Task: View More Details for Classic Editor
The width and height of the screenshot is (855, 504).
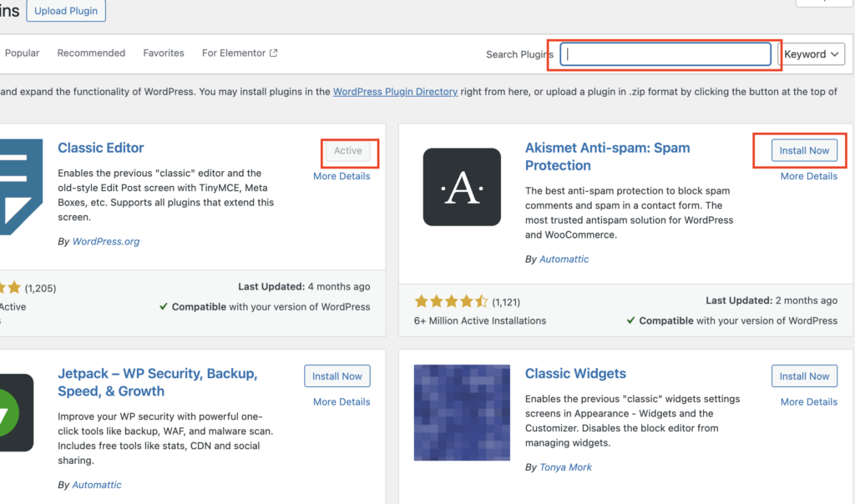Action: tap(341, 176)
